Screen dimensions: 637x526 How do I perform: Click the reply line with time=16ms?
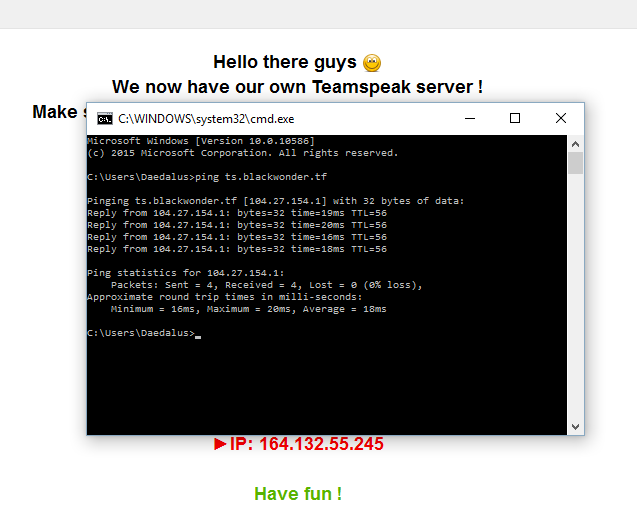click(237, 237)
